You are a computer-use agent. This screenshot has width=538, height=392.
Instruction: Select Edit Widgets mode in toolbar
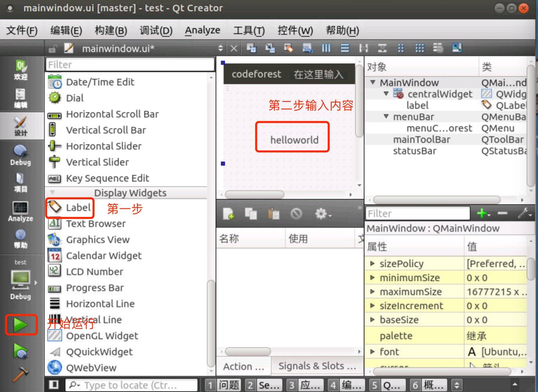pos(251,48)
